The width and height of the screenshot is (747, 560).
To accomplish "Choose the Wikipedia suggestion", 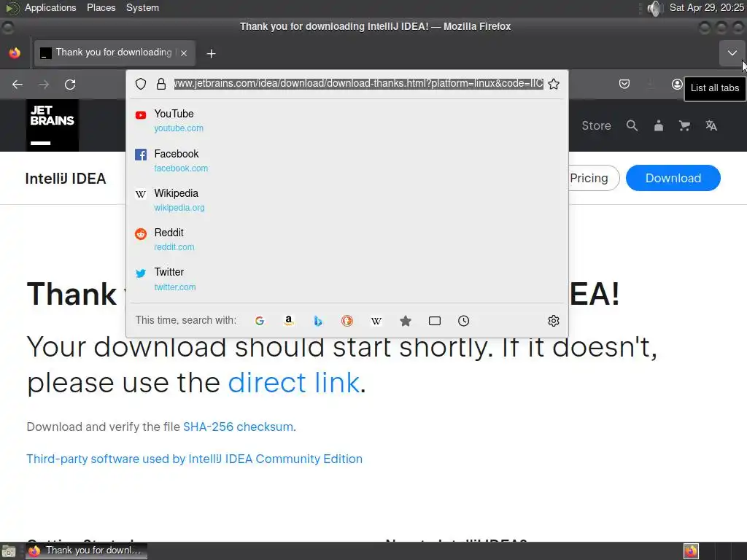I will pyautogui.click(x=347, y=200).
